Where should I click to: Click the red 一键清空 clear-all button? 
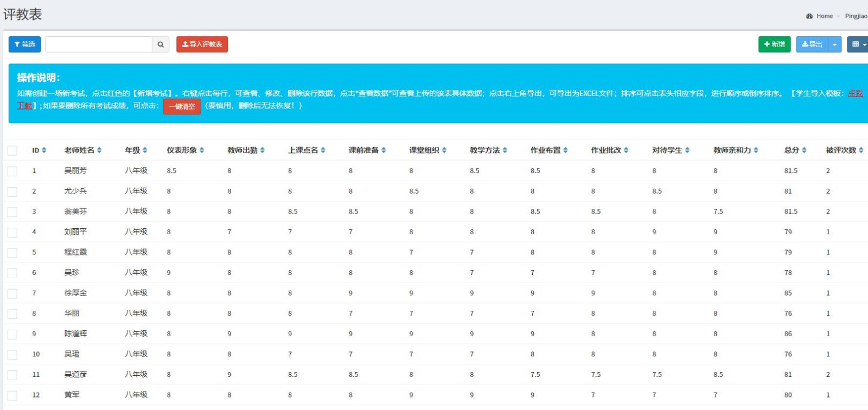click(x=182, y=106)
